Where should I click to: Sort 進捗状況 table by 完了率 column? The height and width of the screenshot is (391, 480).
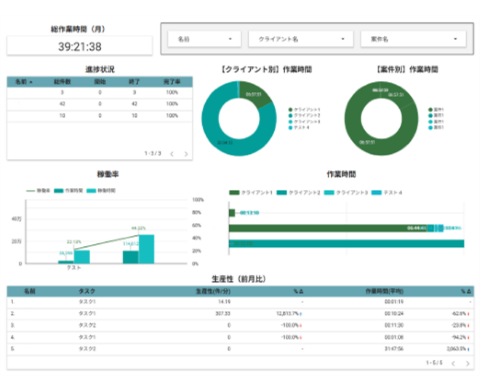click(x=172, y=82)
